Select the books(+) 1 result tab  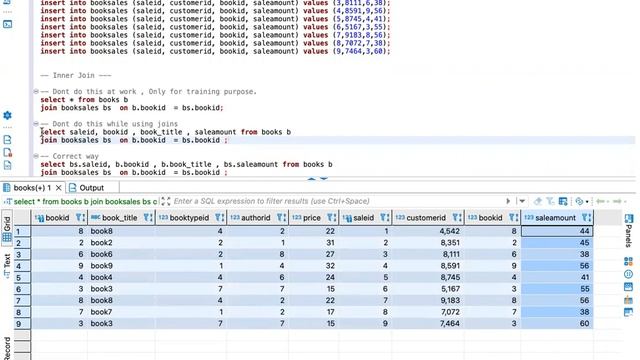[32, 188]
